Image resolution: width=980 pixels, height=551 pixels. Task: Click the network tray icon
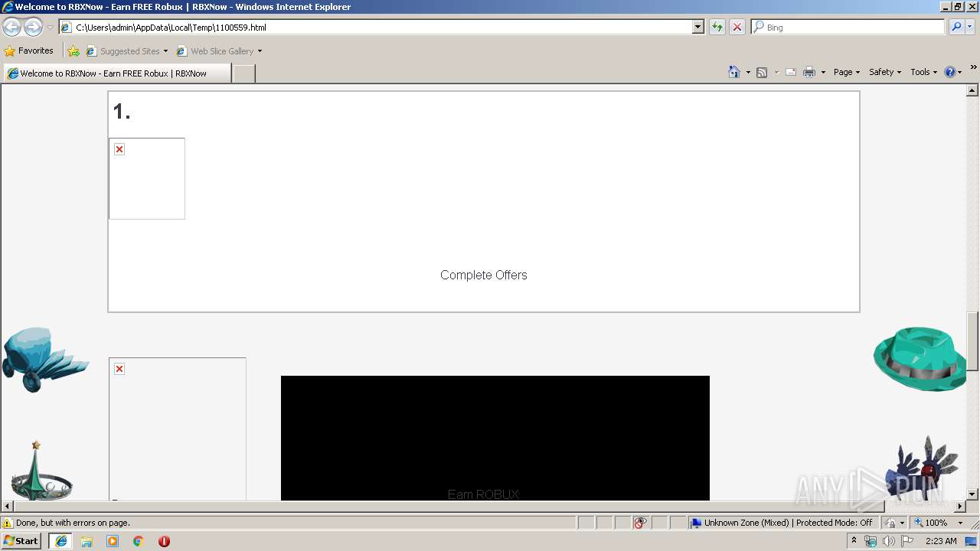coord(871,541)
